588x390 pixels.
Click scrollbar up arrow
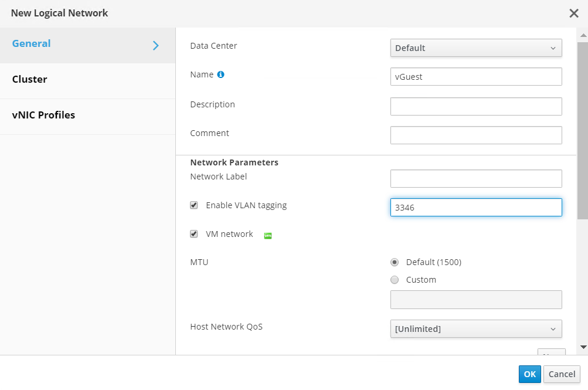pyautogui.click(x=583, y=36)
